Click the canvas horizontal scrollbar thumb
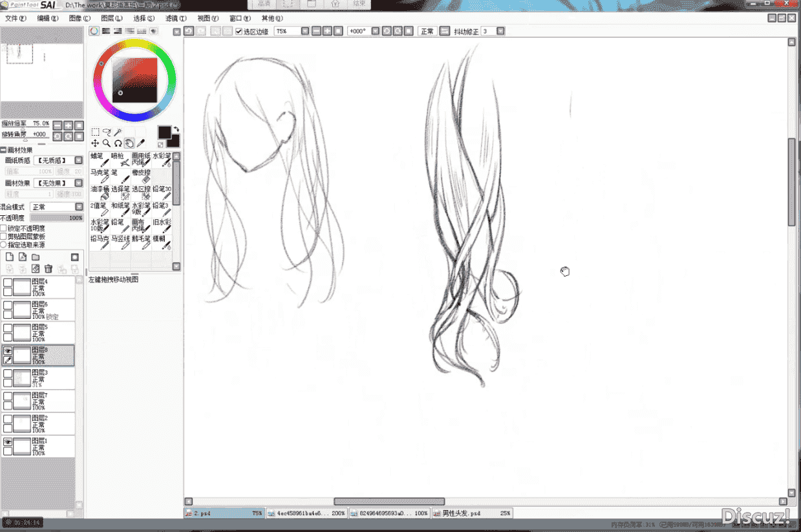Viewport: 801px width, 532px height. click(389, 502)
